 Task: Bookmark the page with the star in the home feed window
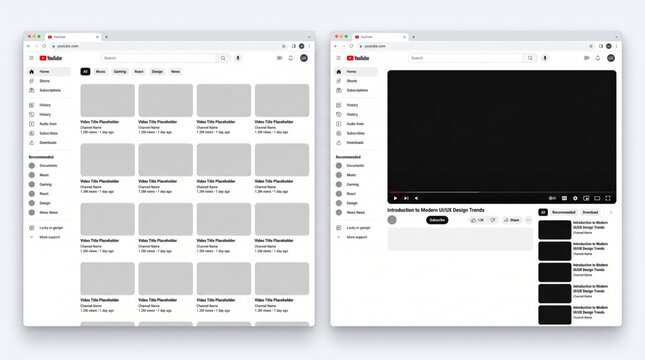tap(283, 46)
